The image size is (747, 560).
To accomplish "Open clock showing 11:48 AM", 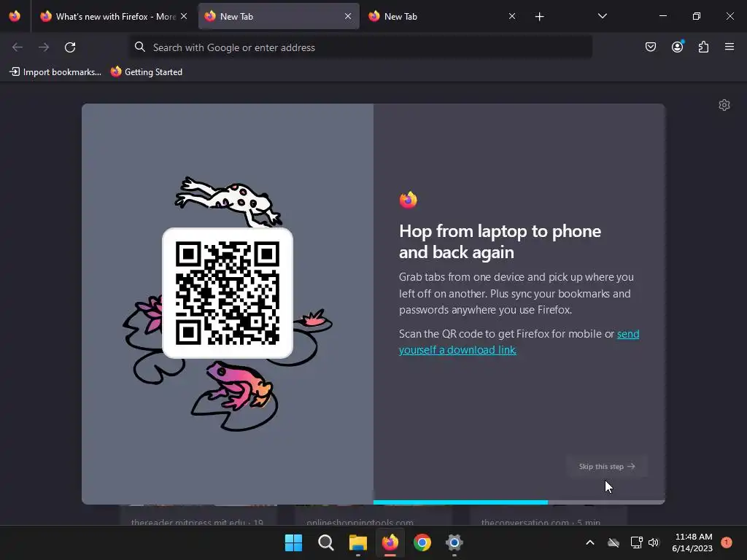I will point(693,542).
